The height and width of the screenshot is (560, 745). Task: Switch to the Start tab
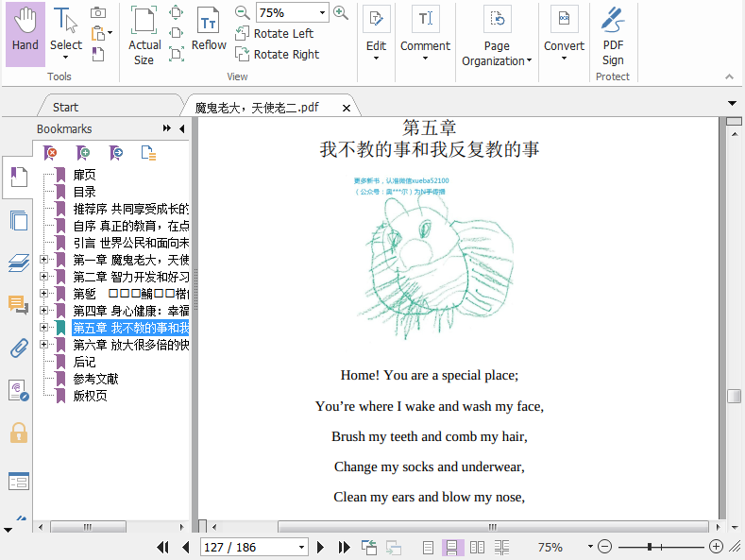pos(65,107)
